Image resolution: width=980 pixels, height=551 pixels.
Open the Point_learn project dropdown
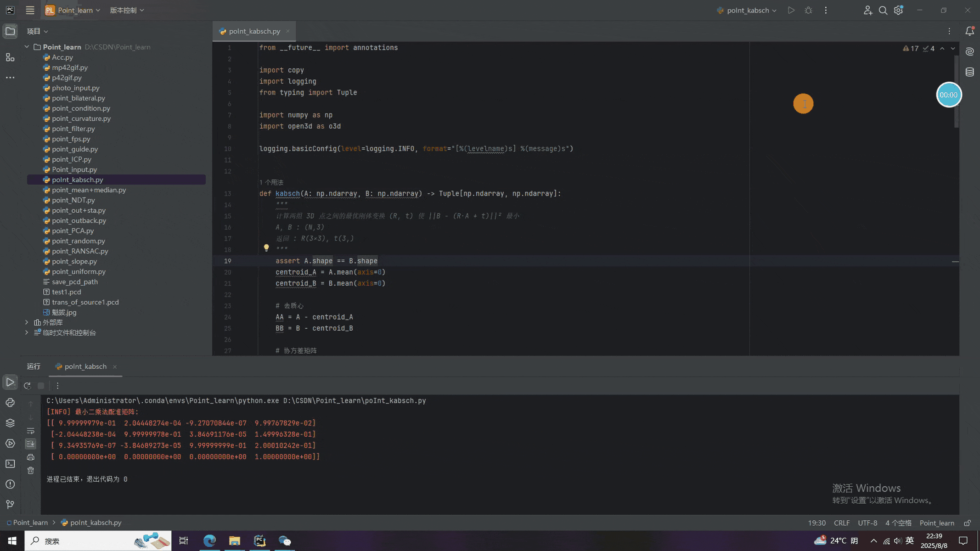[x=73, y=10]
